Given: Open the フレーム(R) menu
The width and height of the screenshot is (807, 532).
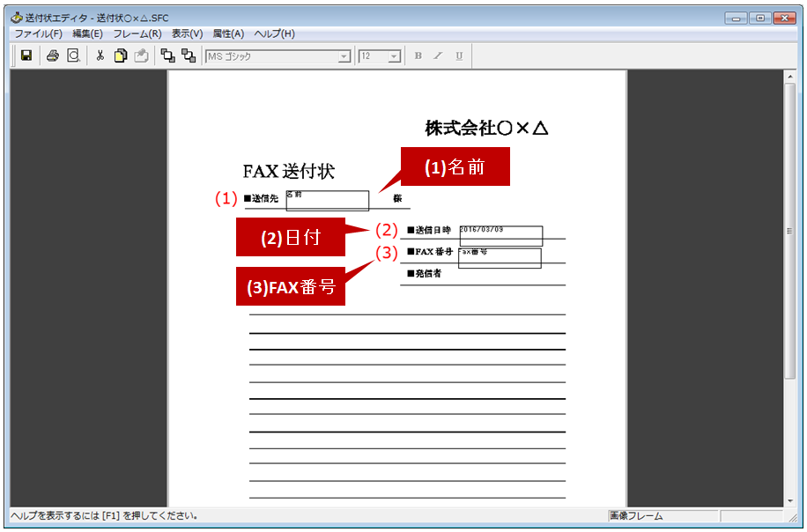Looking at the screenshot, I should tap(137, 33).
